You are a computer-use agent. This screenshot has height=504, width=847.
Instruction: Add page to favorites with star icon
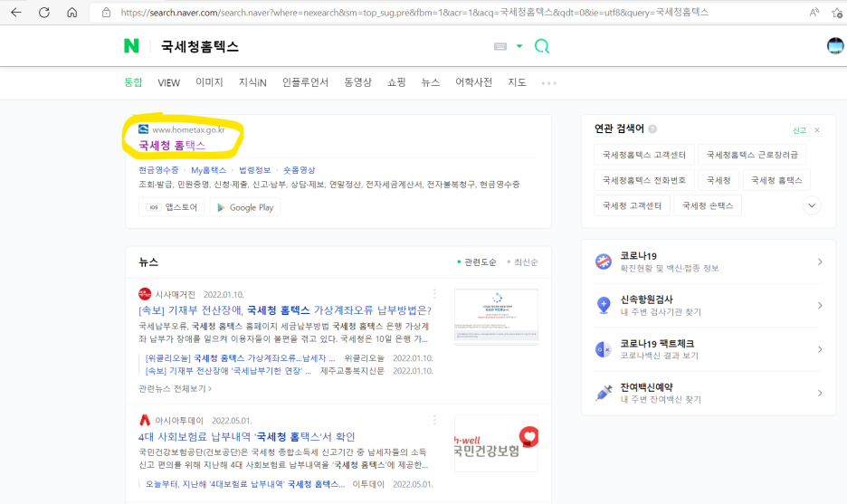tap(837, 13)
